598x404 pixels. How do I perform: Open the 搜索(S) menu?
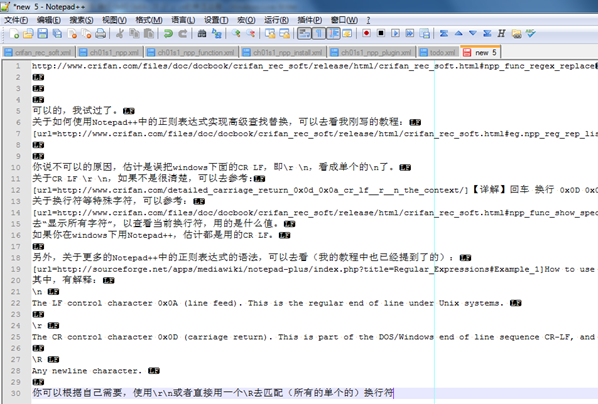[x=81, y=20]
